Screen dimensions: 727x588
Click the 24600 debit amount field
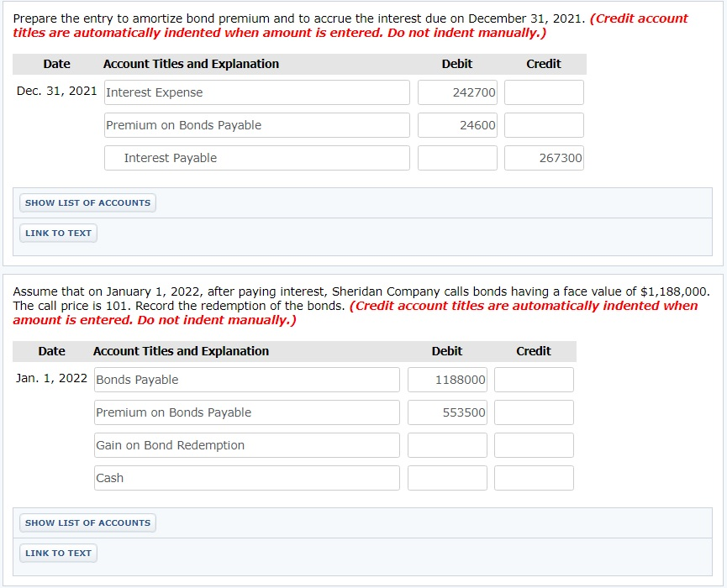[x=457, y=125]
